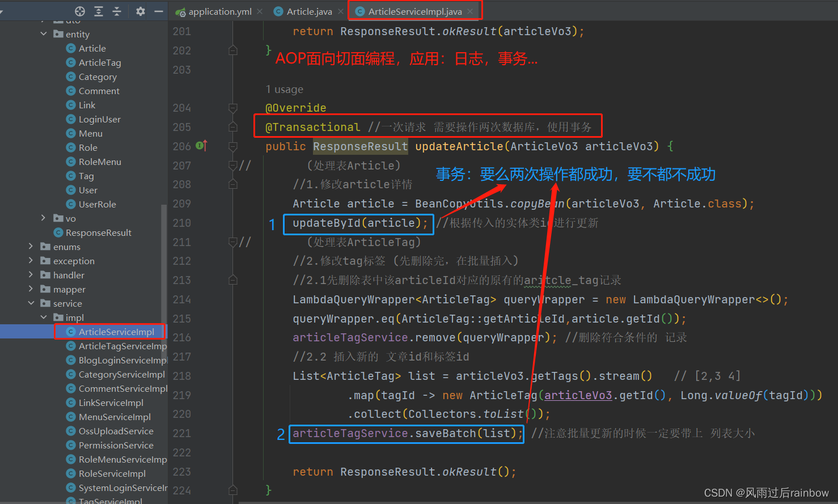This screenshot has width=838, height=504.
Task: Click the @Transactional annotation text
Action: tap(312, 127)
